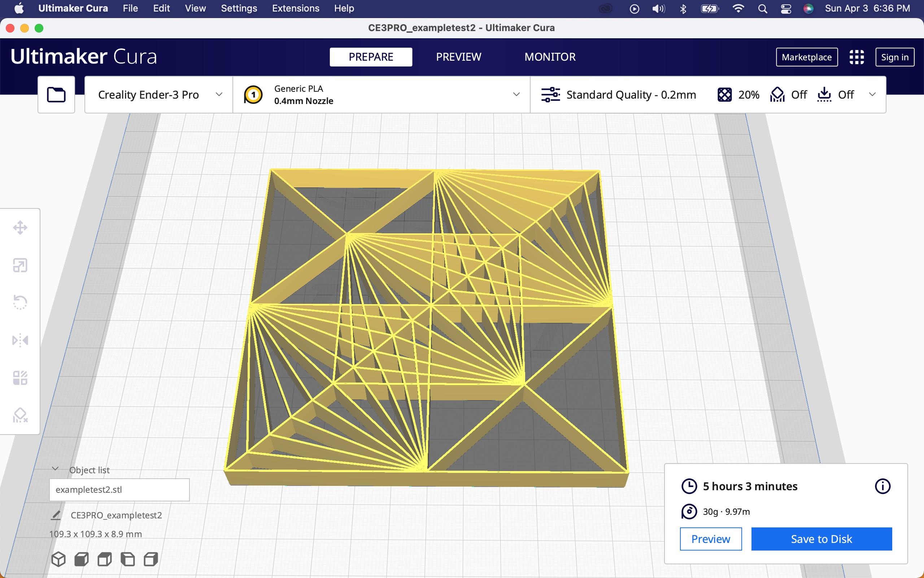Click the print settings sliders icon
Viewport: 924px width, 578px height.
pyautogui.click(x=550, y=94)
